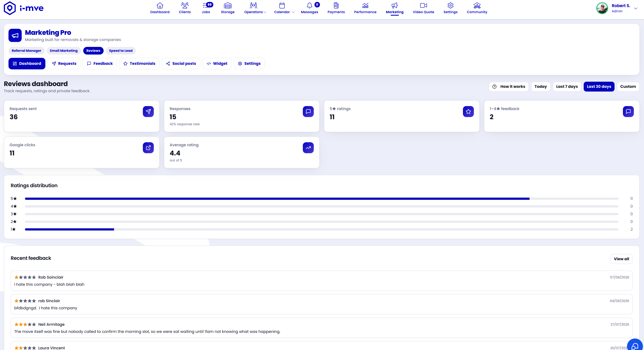This screenshot has width=644, height=350.
Task: Switch to the Referral Manager pill
Action: point(26,51)
